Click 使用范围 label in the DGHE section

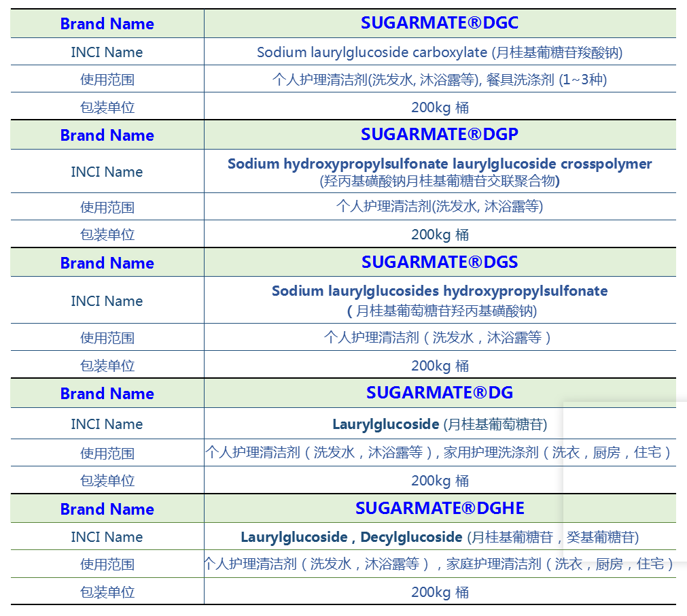point(107,564)
